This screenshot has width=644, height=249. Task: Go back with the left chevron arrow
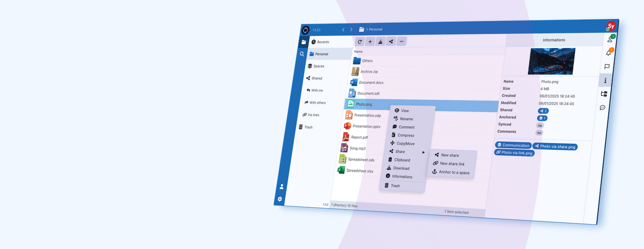coord(343,29)
